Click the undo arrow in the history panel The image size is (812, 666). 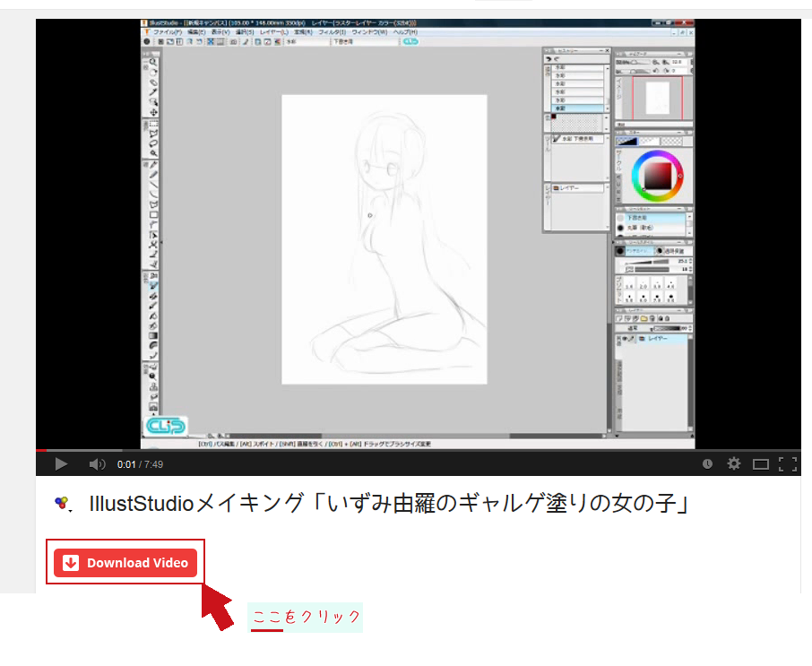click(x=549, y=59)
